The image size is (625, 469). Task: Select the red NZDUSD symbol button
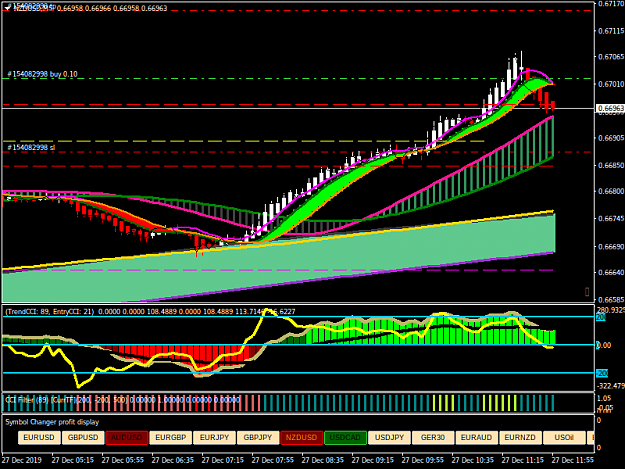pos(302,438)
